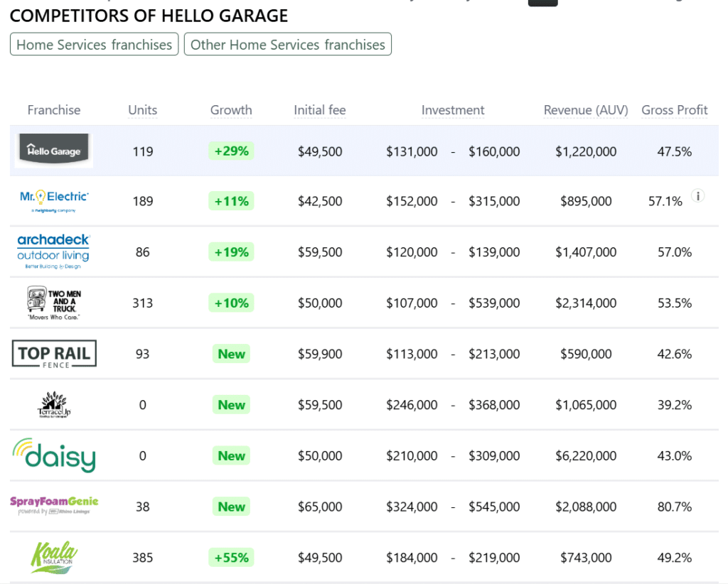Open the Mr. Electric logo
728x584 pixels.
54,201
